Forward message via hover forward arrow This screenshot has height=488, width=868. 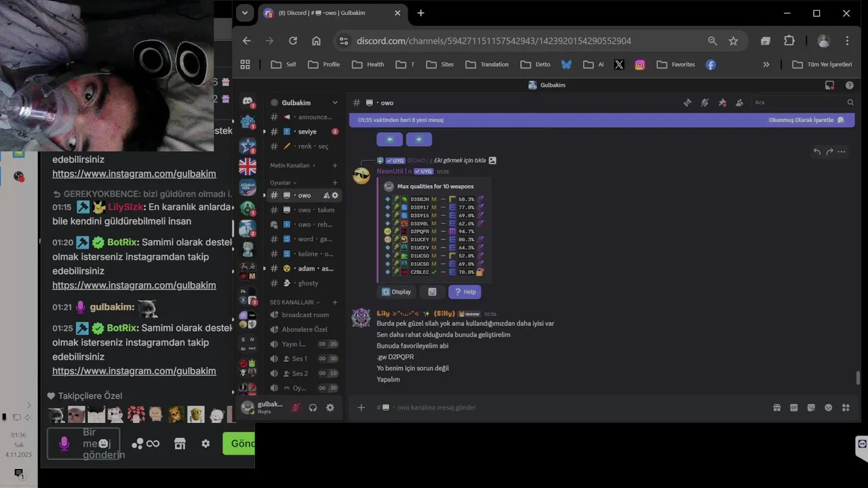829,152
